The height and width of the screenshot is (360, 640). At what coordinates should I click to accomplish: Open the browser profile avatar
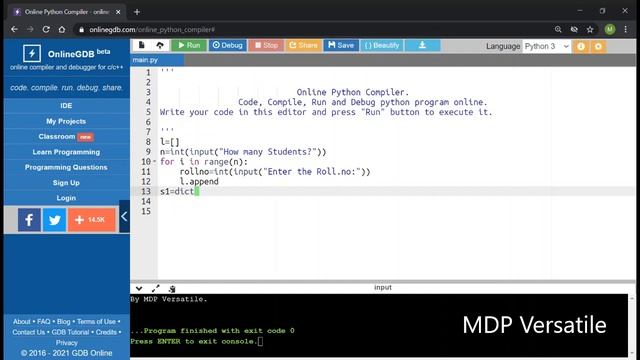click(x=610, y=29)
